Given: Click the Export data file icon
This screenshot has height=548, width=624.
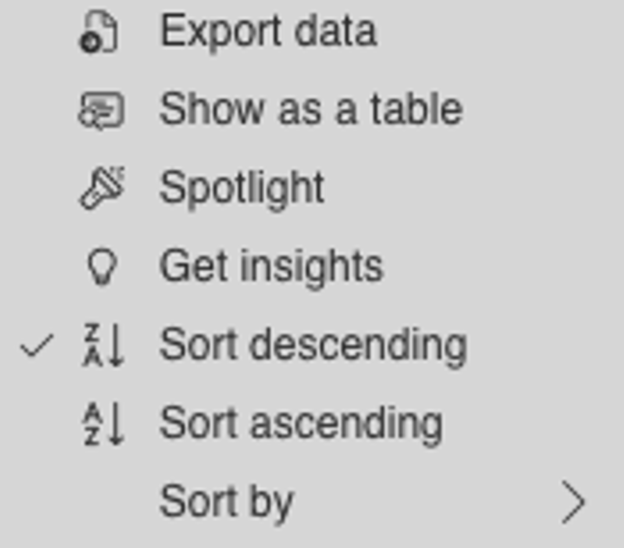Looking at the screenshot, I should pos(98,31).
